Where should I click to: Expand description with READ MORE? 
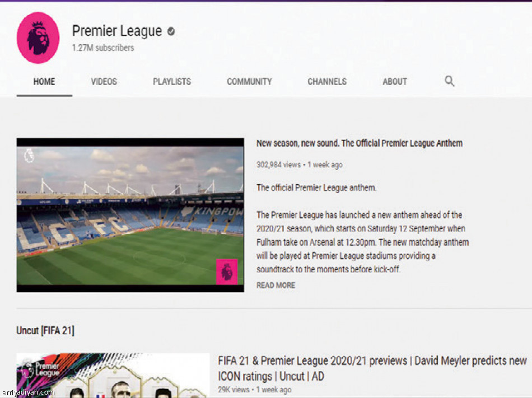pyautogui.click(x=276, y=285)
